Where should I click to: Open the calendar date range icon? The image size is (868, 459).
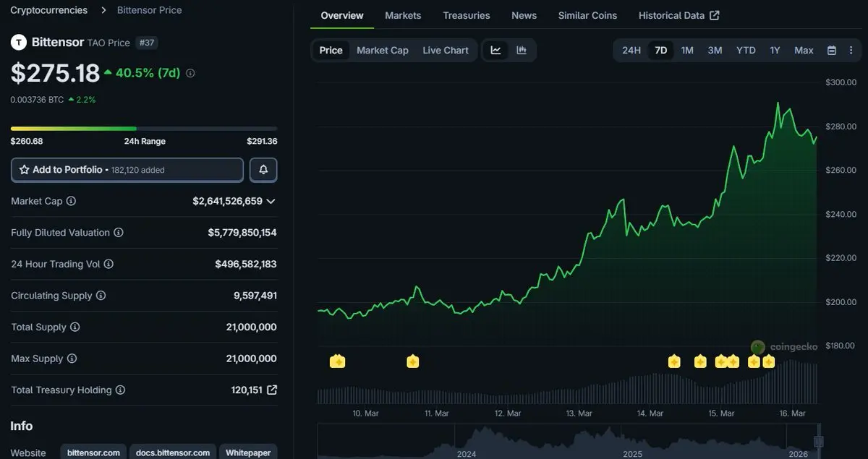click(x=832, y=50)
